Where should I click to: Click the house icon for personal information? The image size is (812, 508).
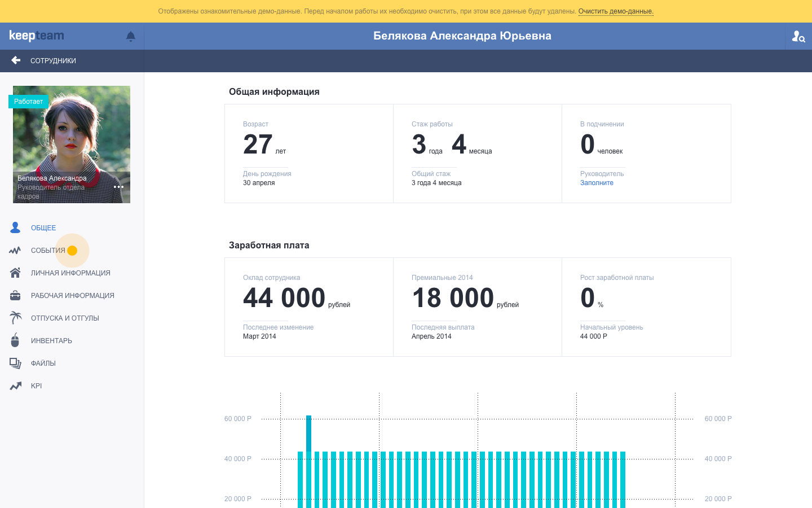point(15,273)
